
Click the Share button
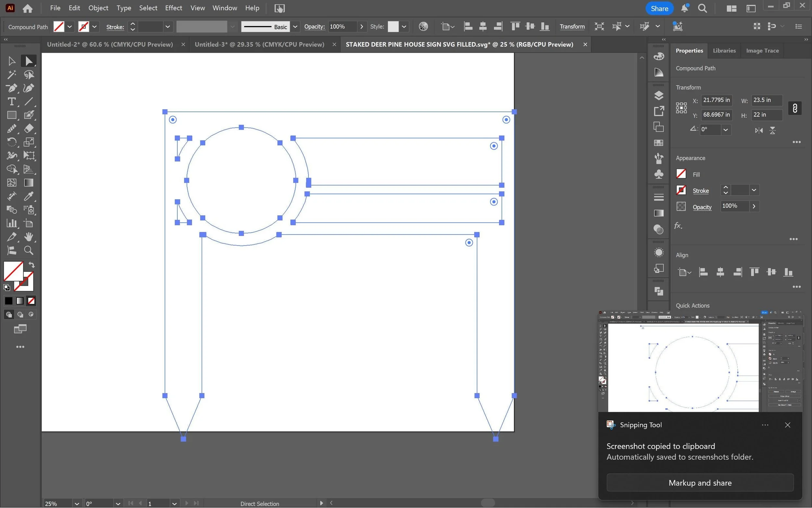pyautogui.click(x=659, y=8)
